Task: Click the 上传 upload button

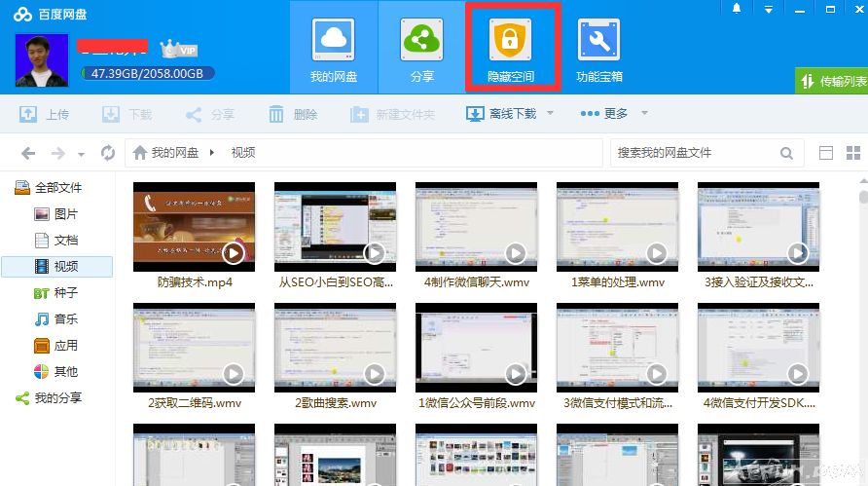Action: click(44, 114)
